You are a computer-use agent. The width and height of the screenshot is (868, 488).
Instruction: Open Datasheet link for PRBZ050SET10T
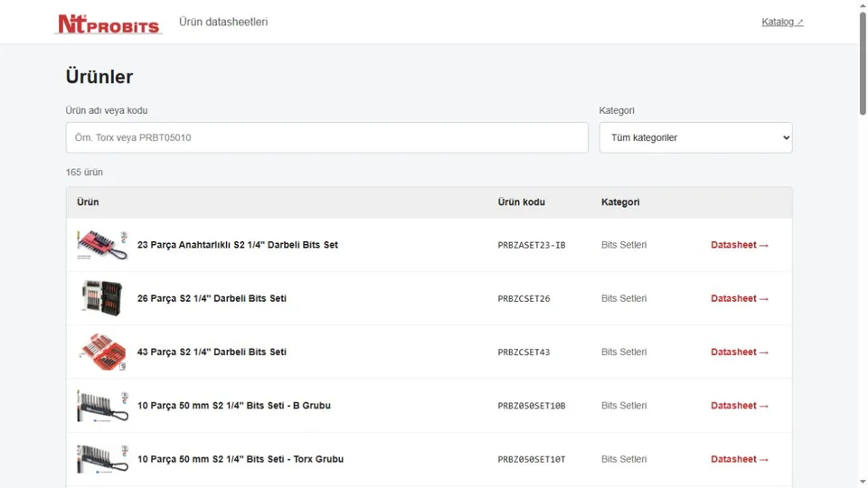[x=740, y=459]
